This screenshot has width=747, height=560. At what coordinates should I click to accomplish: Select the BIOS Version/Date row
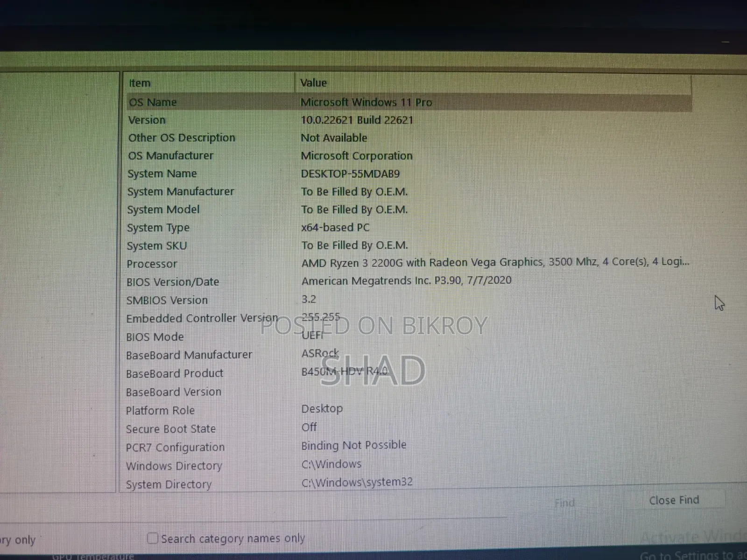409,281
